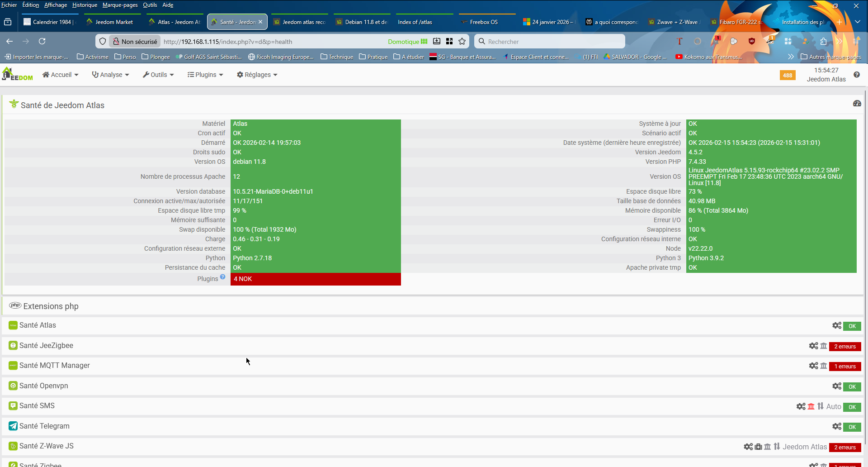The width and height of the screenshot is (868, 467).
Task: Click the dashboard gauge icon in Santé header
Action: point(857,104)
